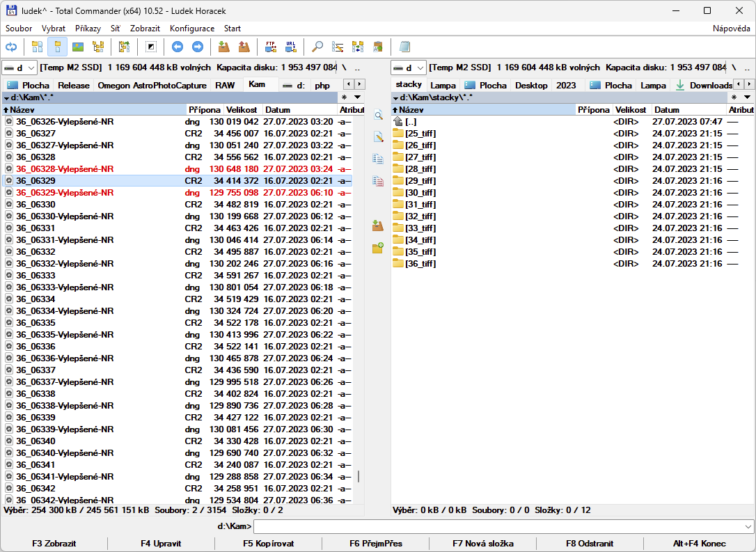Open right panel favorites asterisk button
Screen dimensions: 756x552
click(734, 97)
